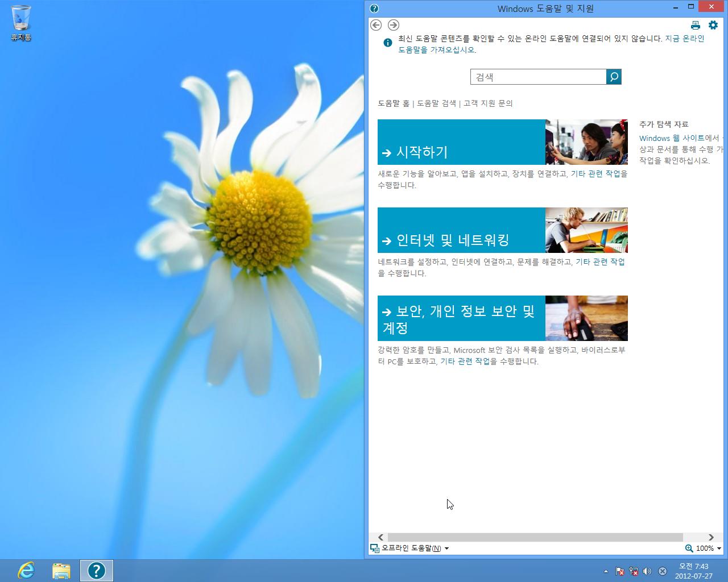Select 도움말 홈 navigation item
The height and width of the screenshot is (582, 728).
tap(394, 103)
